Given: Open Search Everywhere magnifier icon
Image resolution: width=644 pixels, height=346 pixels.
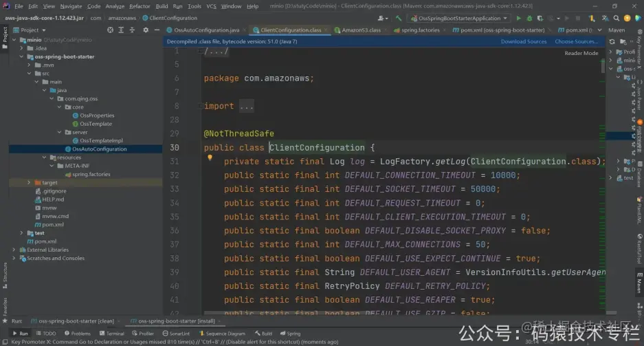Looking at the screenshot, I should point(616,18).
